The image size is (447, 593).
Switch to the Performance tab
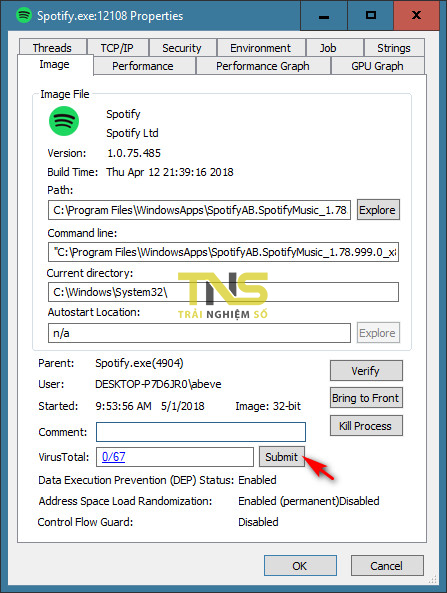click(x=143, y=66)
